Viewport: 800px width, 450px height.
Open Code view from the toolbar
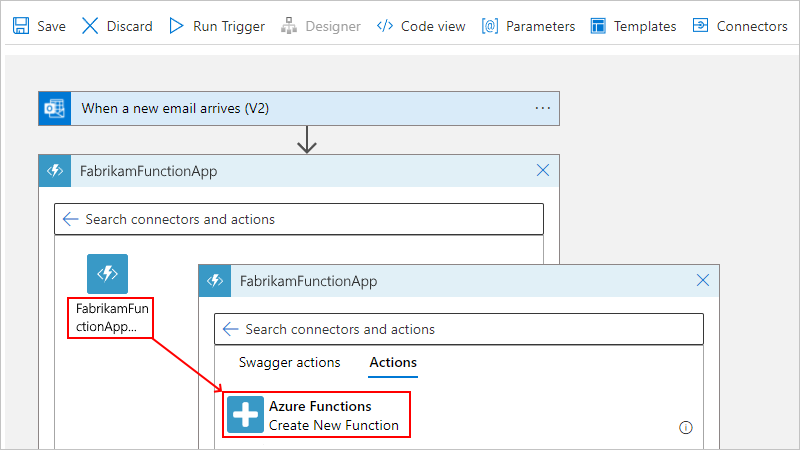click(x=421, y=26)
